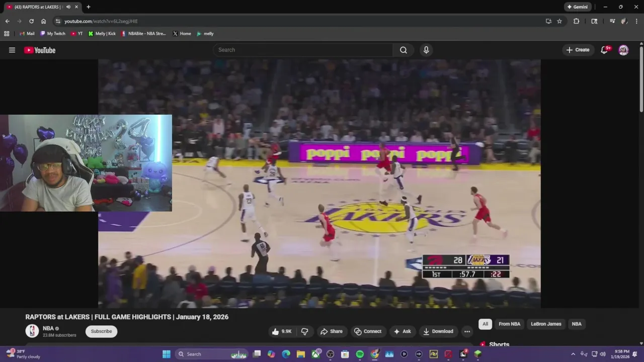Open the YT bookmark
Viewport: 644px width, 362px height.
click(76, 34)
